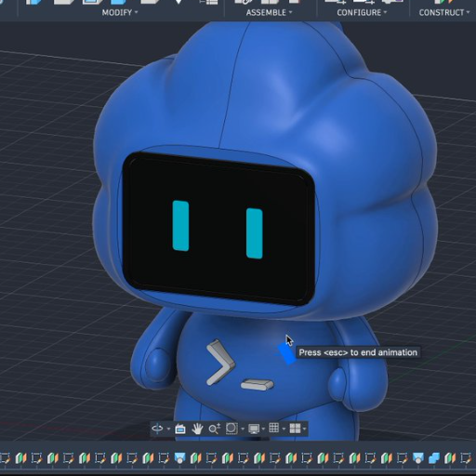476x476 pixels.
Task: Expand the Orbit type dropdown arrow
Action: [x=168, y=429]
